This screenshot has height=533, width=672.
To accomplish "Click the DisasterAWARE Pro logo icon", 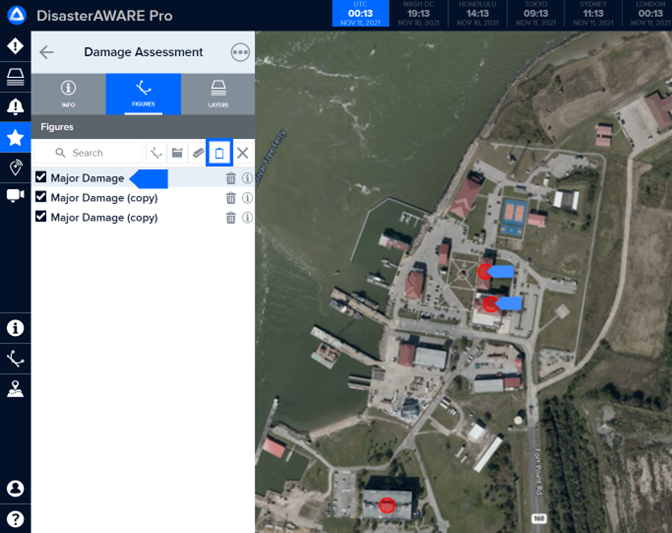I will point(17,15).
